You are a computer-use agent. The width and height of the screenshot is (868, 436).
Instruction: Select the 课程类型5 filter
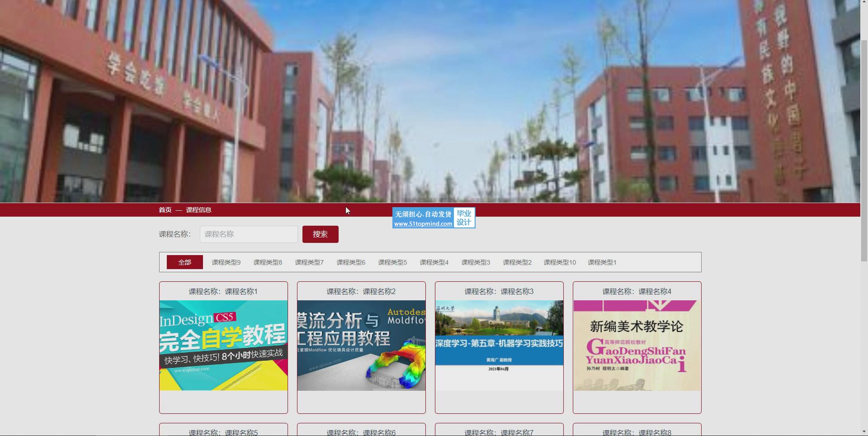[x=392, y=262]
